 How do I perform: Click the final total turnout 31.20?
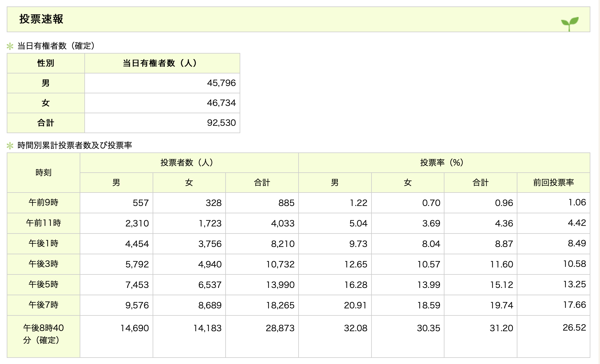pos(501,328)
